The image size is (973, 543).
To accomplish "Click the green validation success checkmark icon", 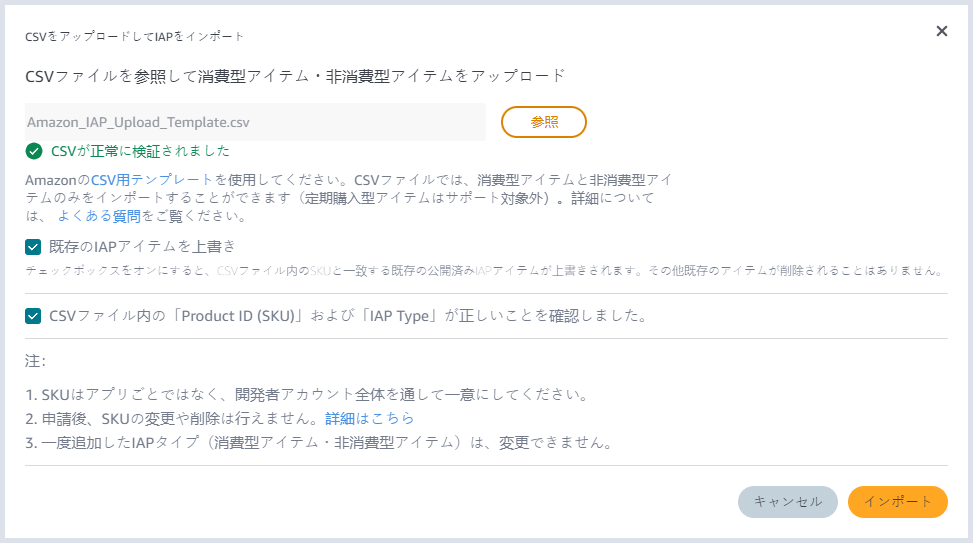I will (x=35, y=152).
